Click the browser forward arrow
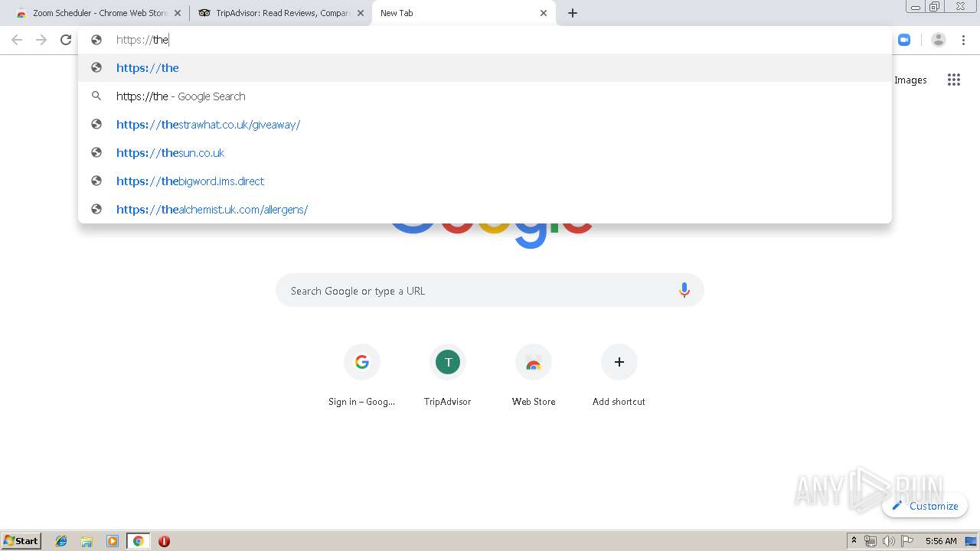The height and width of the screenshot is (551, 980). [x=41, y=40]
